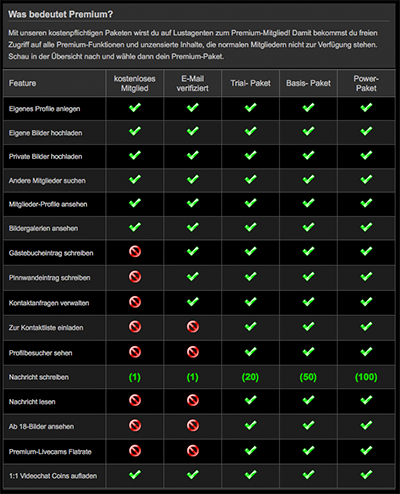Click checkmark for Bildergalerien ansehen under Trial-Paket
This screenshot has height=494, width=400.
coord(250,227)
